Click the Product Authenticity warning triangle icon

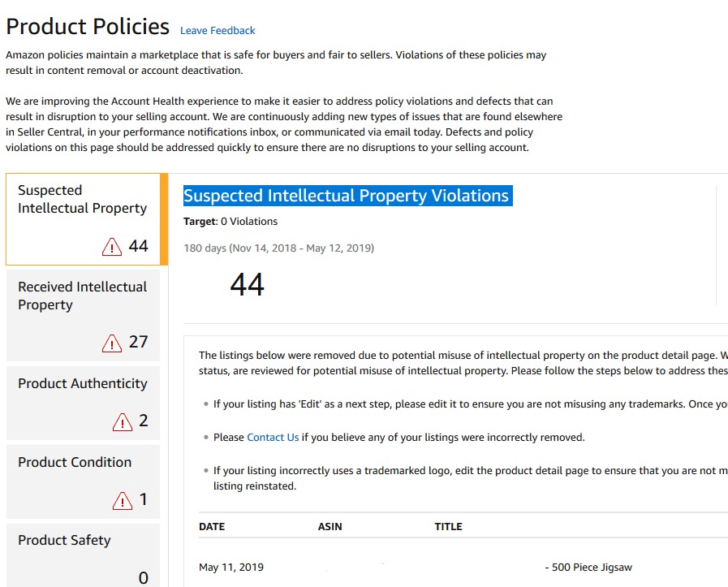[123, 421]
